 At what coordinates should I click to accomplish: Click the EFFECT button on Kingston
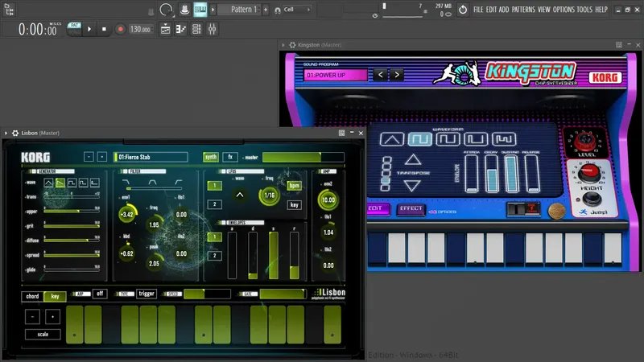tap(411, 208)
